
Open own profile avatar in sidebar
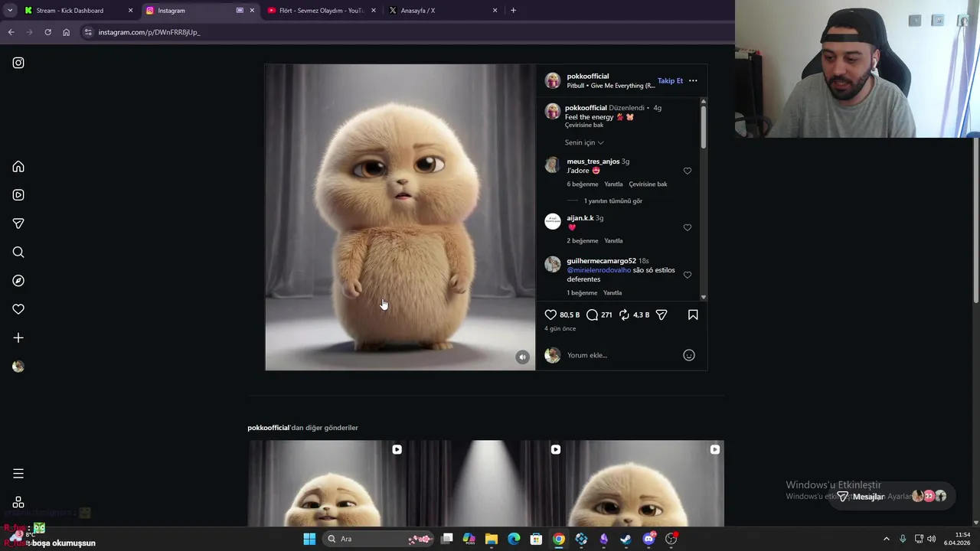(x=18, y=367)
